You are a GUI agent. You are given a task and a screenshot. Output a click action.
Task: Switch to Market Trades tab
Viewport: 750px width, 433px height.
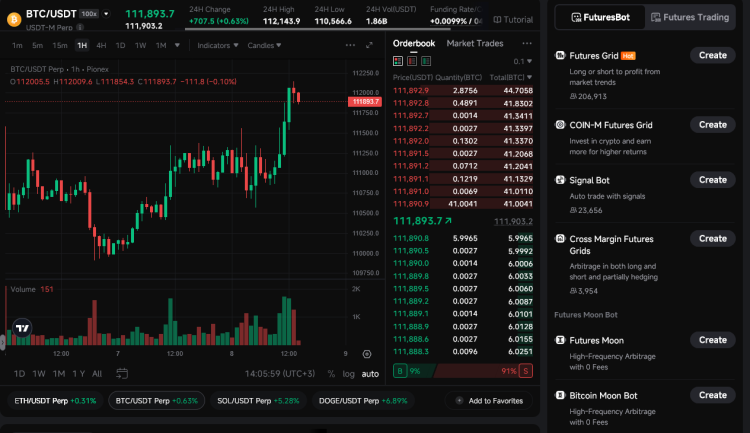[474, 44]
